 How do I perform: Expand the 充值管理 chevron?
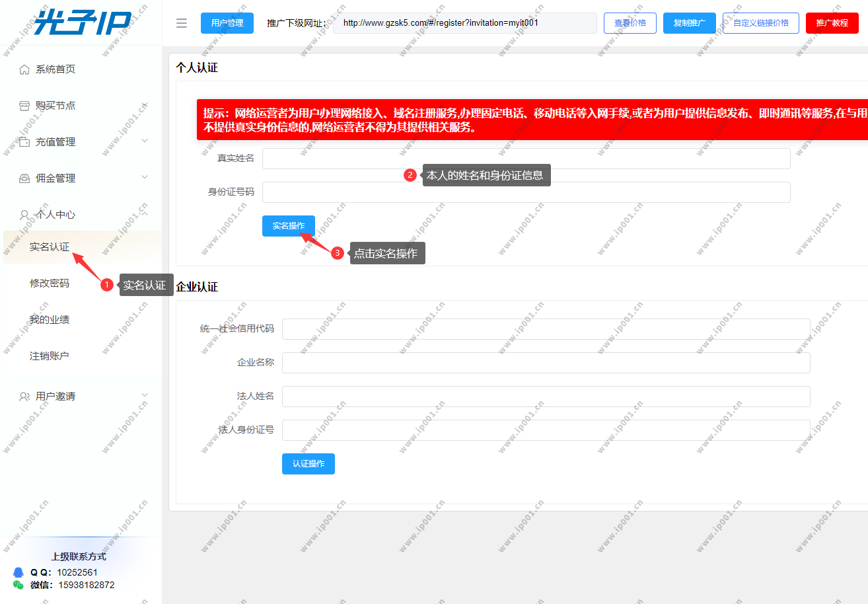(x=145, y=141)
